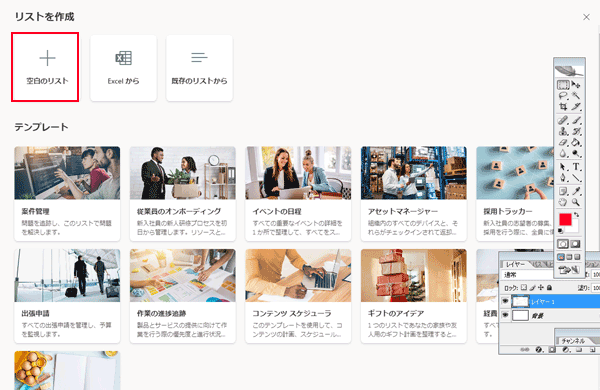Open the white background color swatch
The width and height of the screenshot is (600, 390).
[x=575, y=228]
